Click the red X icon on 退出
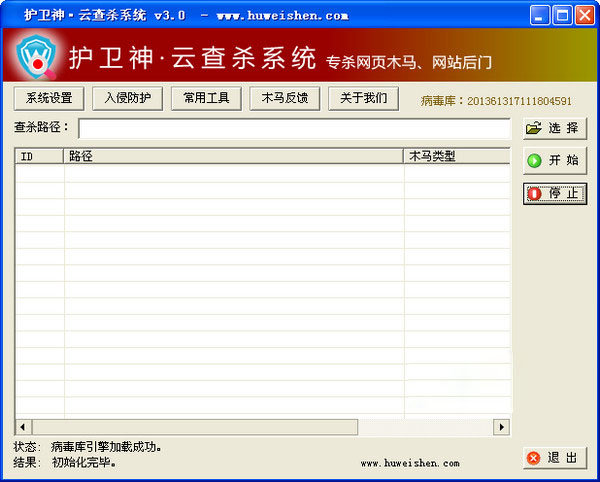This screenshot has height=482, width=600. [533, 458]
